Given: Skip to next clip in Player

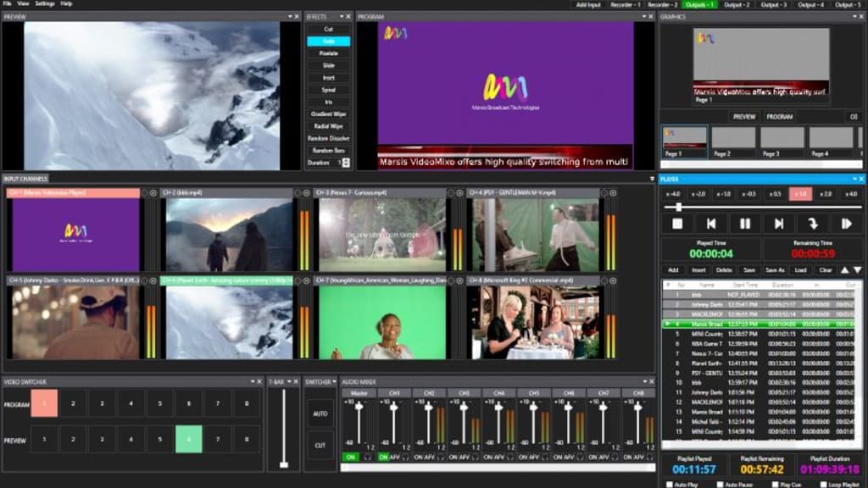Looking at the screenshot, I should (779, 223).
